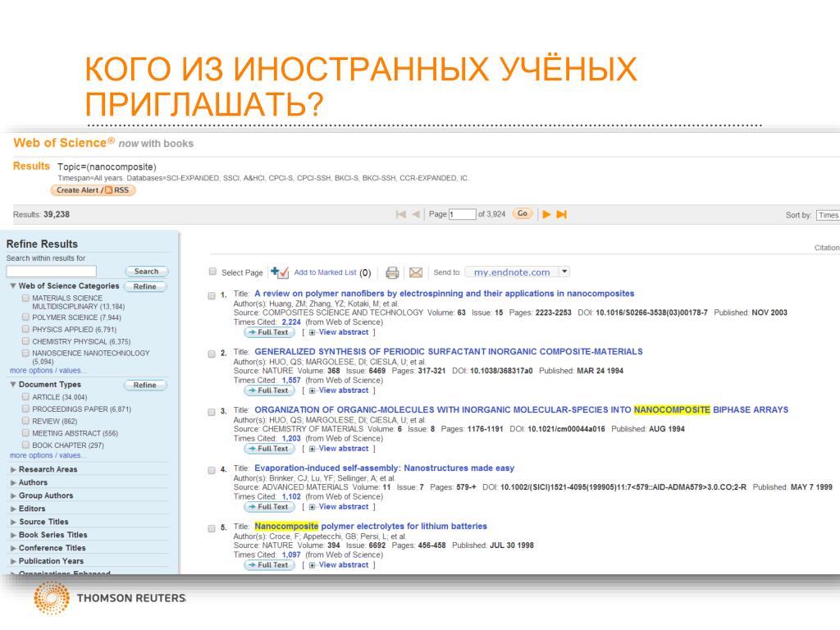Jump to last page orange arrow
Image resolution: width=840 pixels, height=630 pixels.
[x=561, y=214]
